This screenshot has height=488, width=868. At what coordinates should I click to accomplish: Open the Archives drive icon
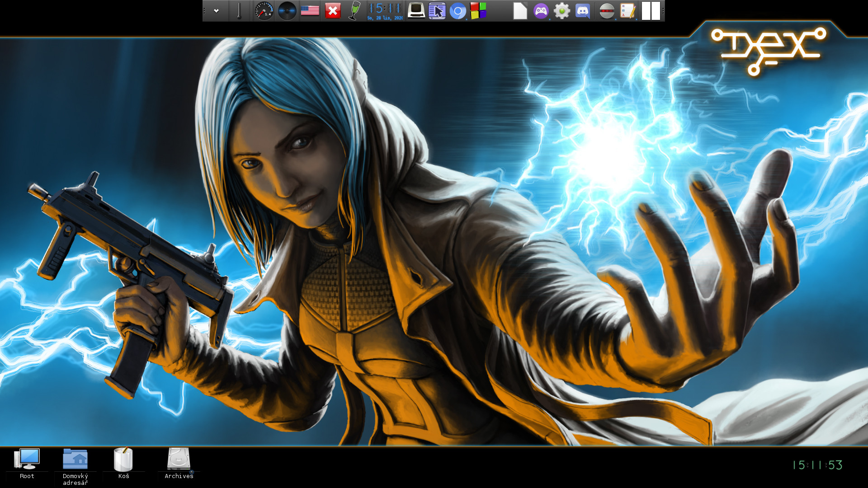tap(179, 464)
